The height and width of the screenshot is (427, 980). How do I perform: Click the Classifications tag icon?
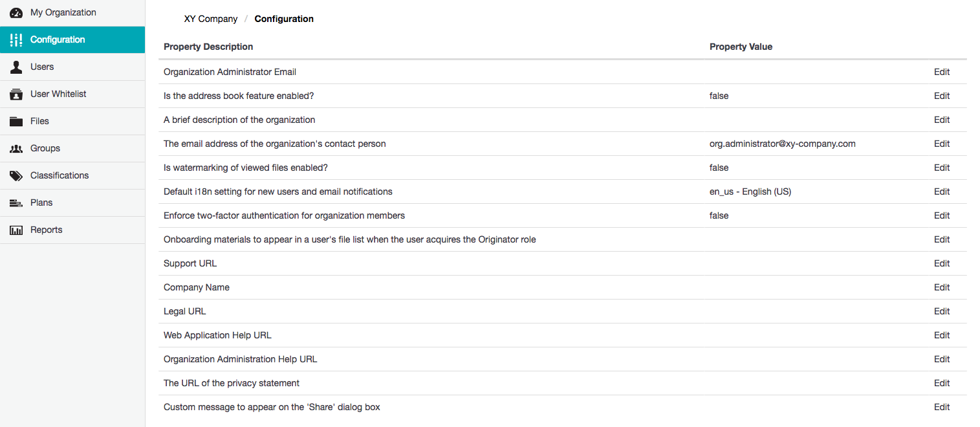pyautogui.click(x=16, y=175)
